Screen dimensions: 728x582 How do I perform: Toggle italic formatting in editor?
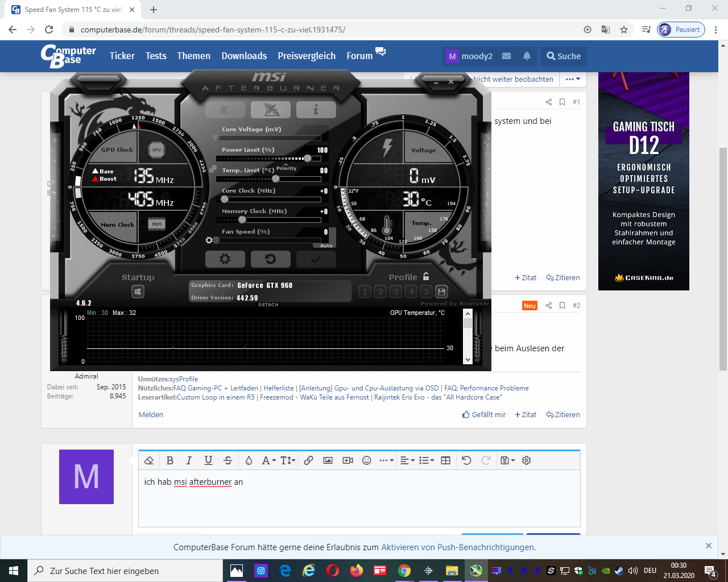point(189,460)
